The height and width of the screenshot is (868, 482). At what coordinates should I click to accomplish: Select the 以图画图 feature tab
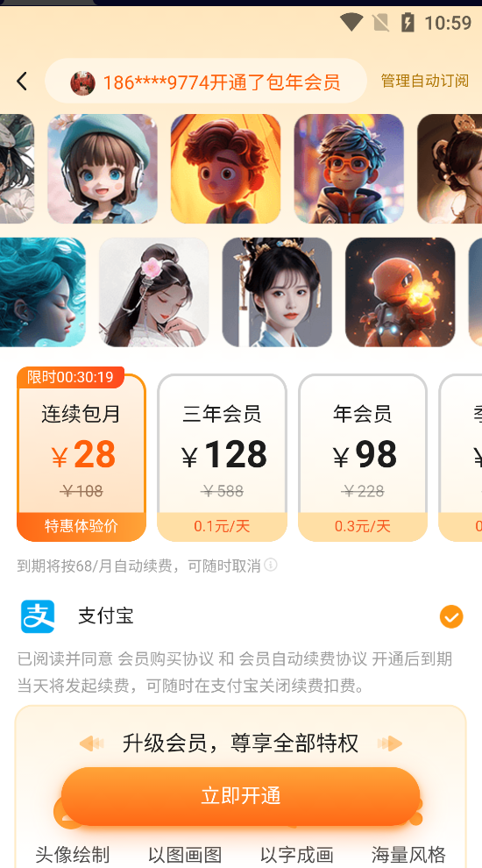[185, 855]
